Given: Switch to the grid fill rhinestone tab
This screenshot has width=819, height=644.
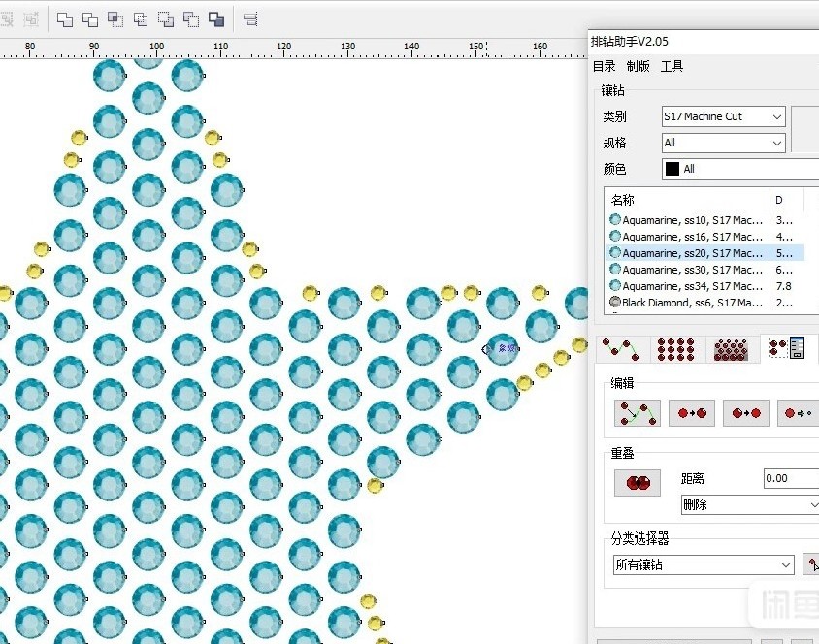Looking at the screenshot, I should pyautogui.click(x=675, y=349).
